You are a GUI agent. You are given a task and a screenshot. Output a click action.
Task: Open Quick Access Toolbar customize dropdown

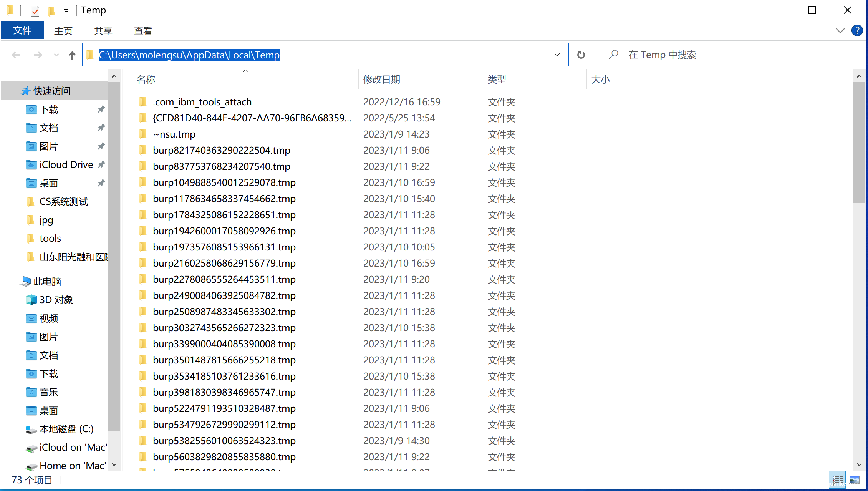click(x=66, y=11)
